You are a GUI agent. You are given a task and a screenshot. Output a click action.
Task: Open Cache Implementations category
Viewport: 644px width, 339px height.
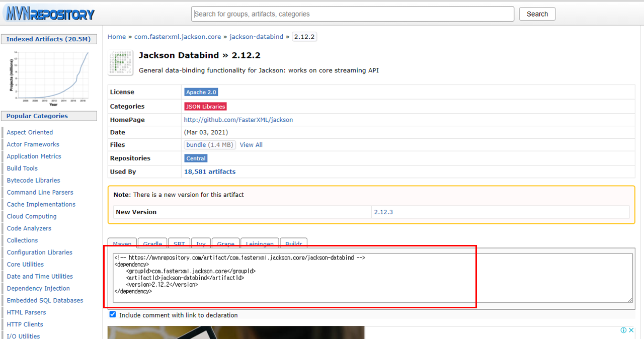41,204
